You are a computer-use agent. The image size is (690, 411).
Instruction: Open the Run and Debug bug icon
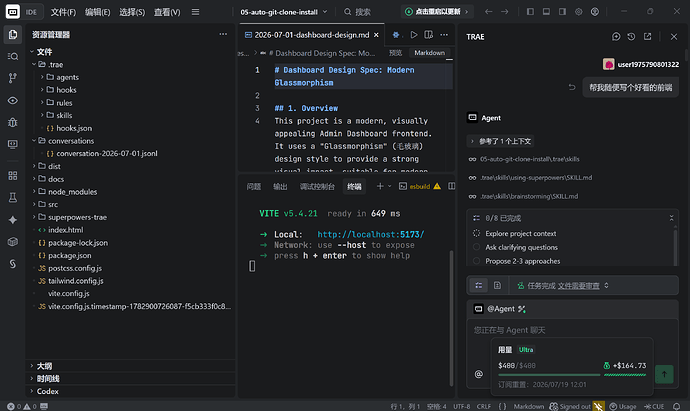tap(13, 122)
